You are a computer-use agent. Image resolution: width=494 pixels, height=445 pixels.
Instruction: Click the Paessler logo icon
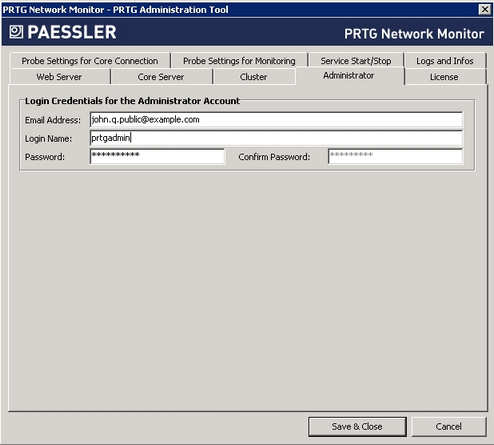pos(16,32)
